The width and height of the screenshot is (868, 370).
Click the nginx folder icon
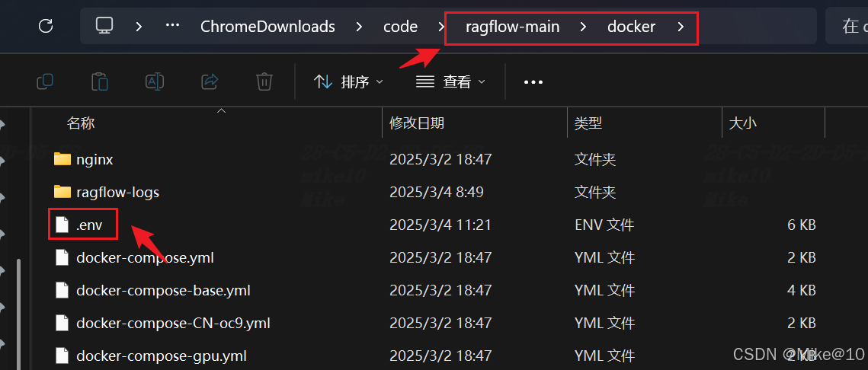click(x=62, y=159)
